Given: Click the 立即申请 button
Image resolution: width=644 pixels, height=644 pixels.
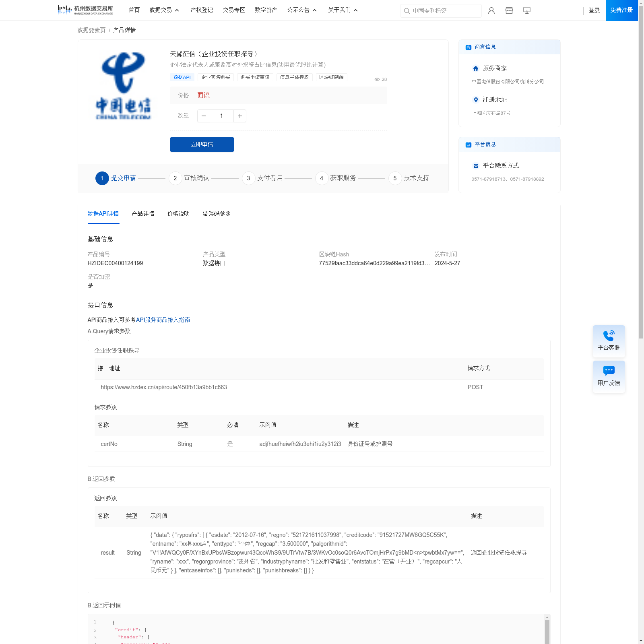Looking at the screenshot, I should (x=202, y=144).
